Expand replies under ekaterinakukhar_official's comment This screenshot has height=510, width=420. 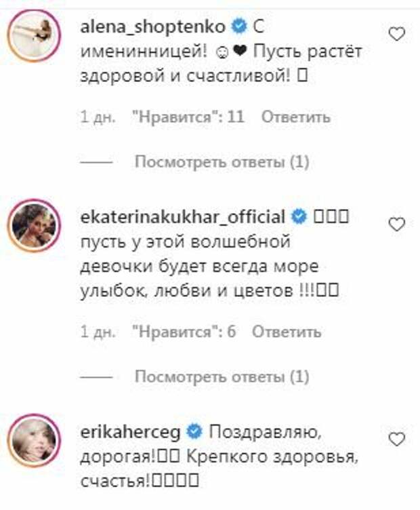[222, 376]
